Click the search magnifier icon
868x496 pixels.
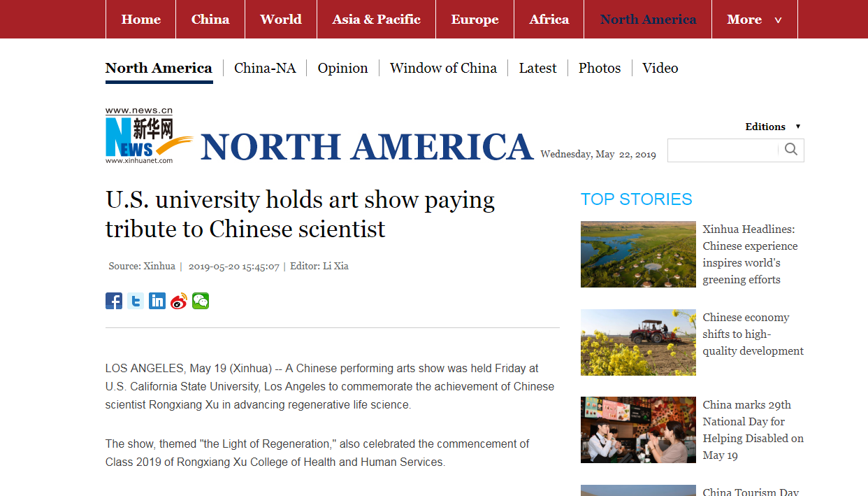click(x=791, y=150)
